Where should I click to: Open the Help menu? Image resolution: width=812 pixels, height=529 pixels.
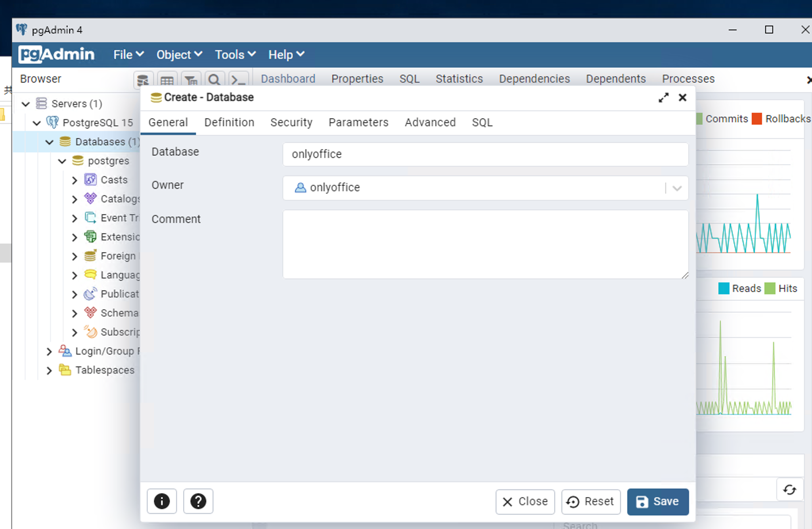286,55
